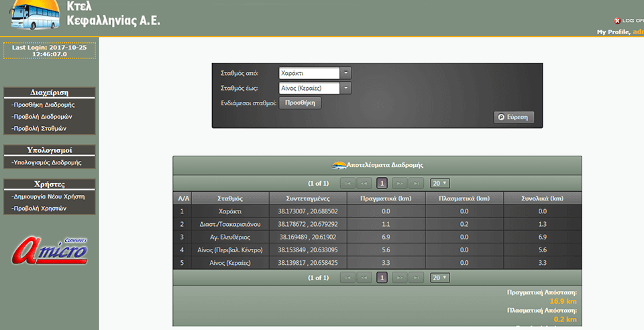
Task: Go to first page in top paginator
Action: tap(347, 183)
